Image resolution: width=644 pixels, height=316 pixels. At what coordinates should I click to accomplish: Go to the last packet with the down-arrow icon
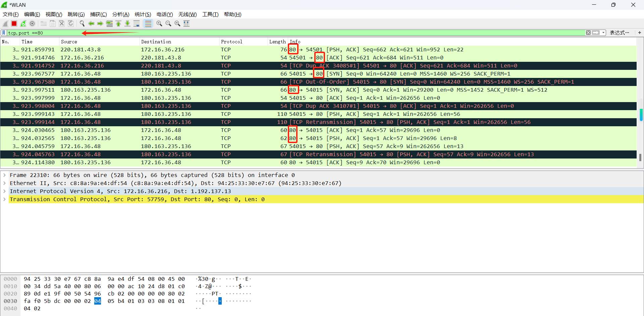click(x=127, y=24)
